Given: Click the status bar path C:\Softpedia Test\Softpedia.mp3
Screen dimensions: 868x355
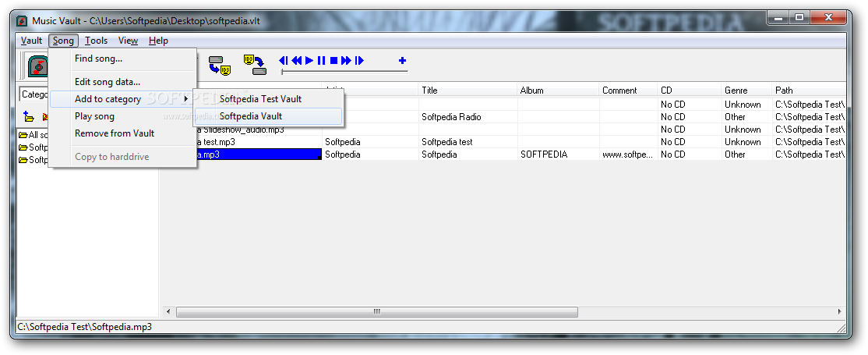Looking at the screenshot, I should click(85, 327).
